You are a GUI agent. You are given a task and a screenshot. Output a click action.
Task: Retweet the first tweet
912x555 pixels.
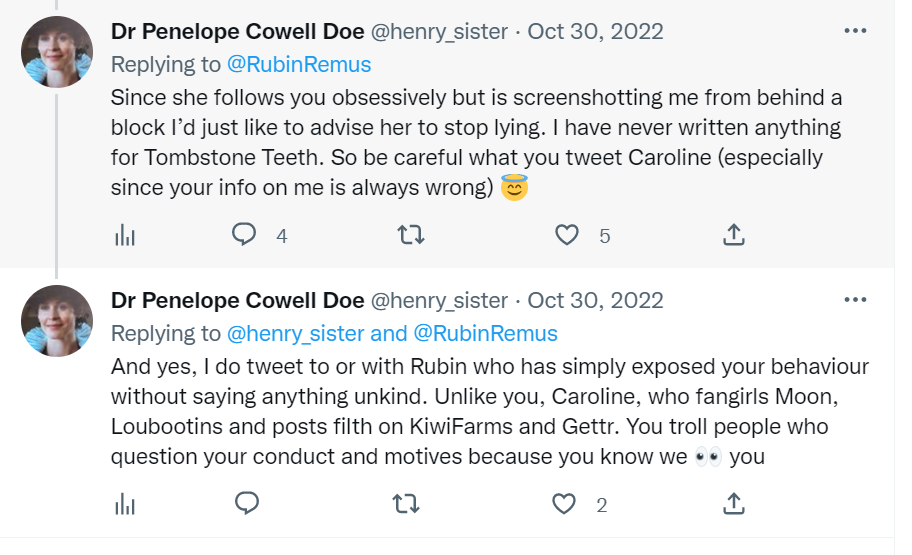coord(410,235)
